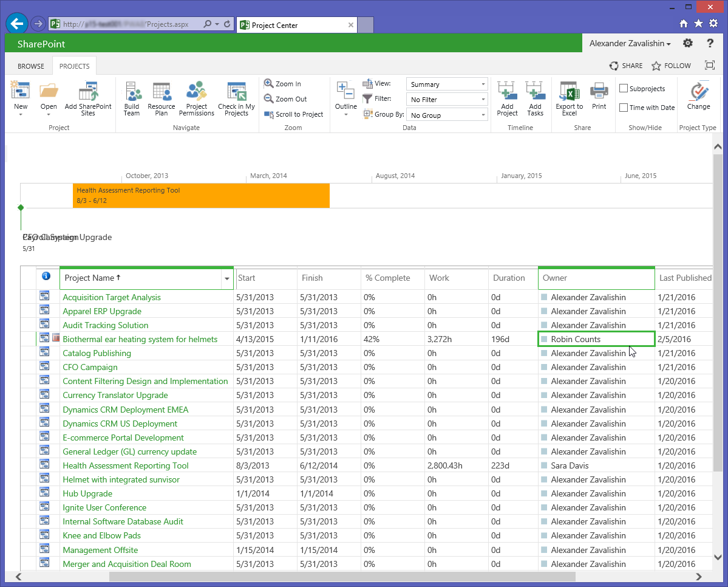The width and height of the screenshot is (728, 587).
Task: Click the Build Team ribbon icon
Action: coord(132,92)
